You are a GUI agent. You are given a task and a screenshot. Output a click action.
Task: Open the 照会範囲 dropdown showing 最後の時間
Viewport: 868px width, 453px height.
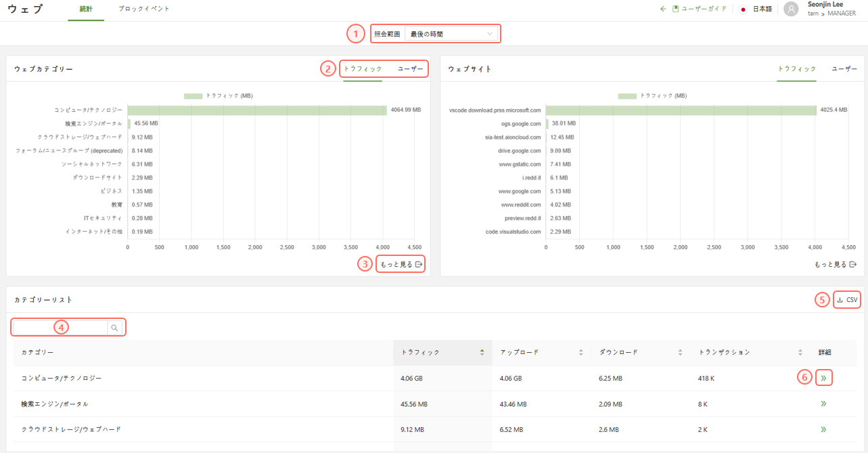(x=451, y=34)
